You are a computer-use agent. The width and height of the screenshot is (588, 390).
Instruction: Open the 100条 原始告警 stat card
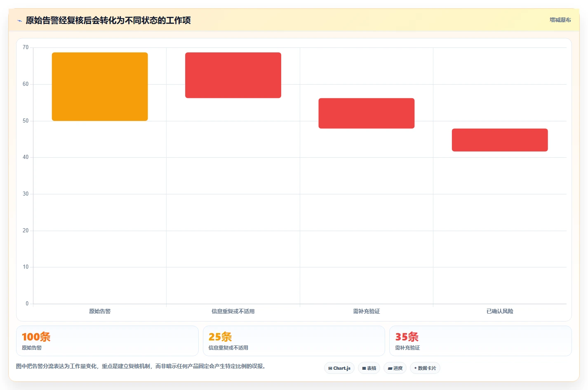[107, 341]
